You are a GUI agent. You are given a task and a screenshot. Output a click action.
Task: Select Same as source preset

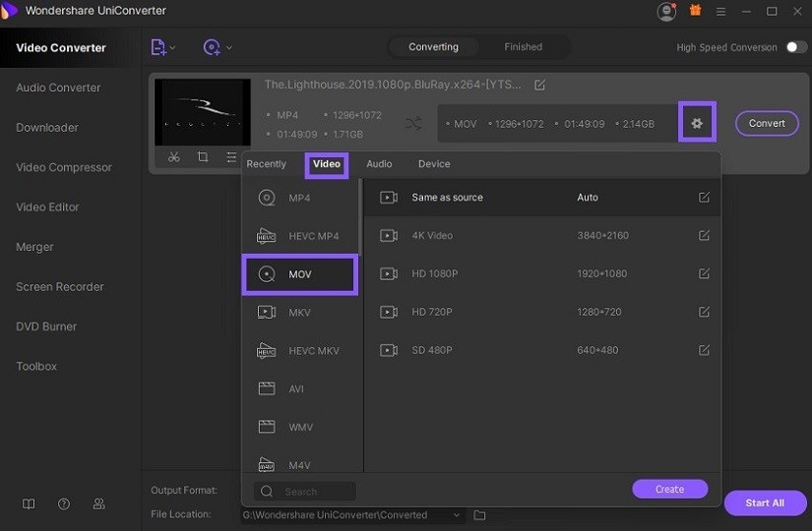pos(542,198)
